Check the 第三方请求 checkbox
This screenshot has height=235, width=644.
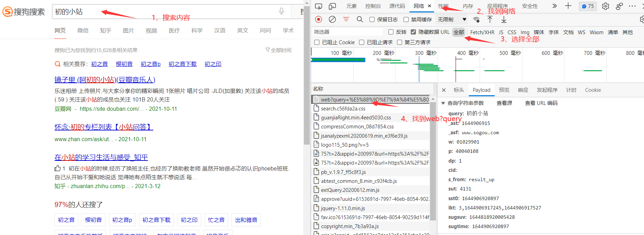pyautogui.click(x=399, y=42)
